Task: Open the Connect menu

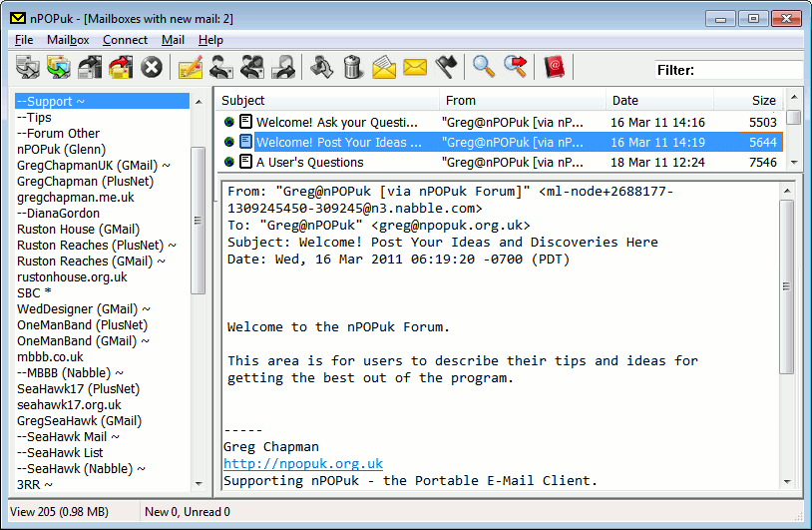Action: 125,40
